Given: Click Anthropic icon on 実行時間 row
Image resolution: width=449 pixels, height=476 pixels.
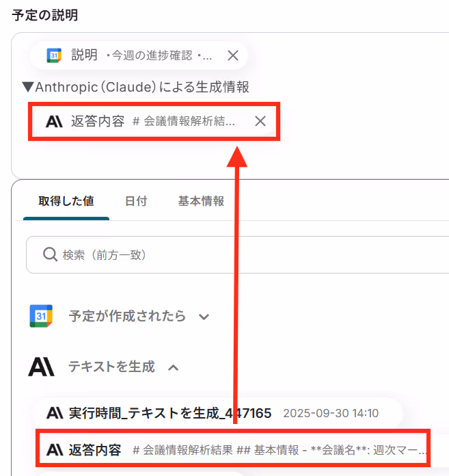Looking at the screenshot, I should [55, 413].
